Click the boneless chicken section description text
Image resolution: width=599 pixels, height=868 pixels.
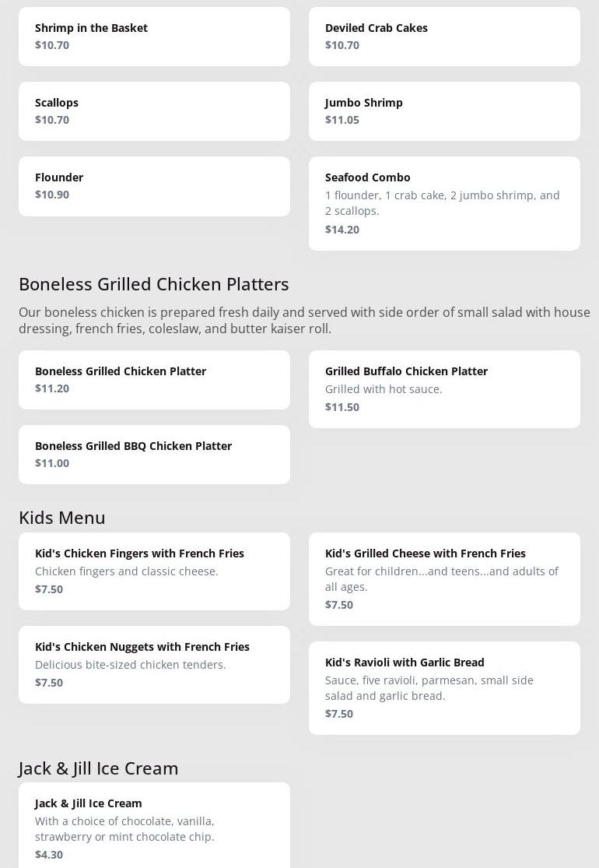303,321
